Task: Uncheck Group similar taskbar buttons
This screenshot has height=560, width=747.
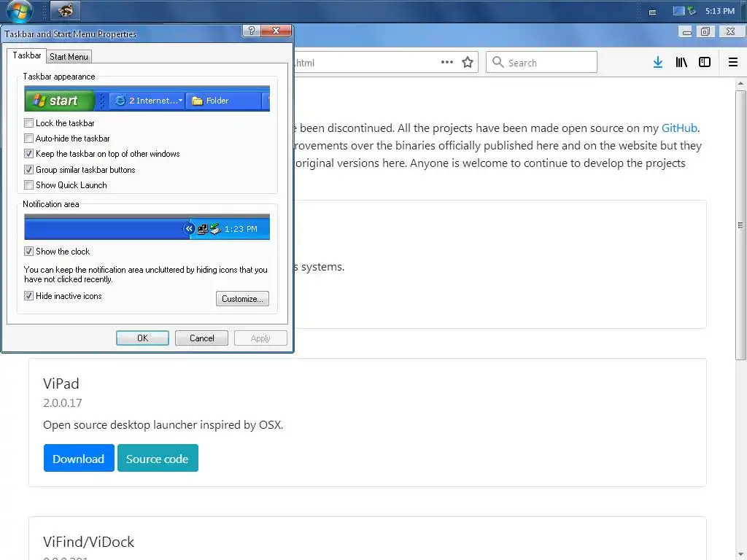Action: pyautogui.click(x=28, y=169)
